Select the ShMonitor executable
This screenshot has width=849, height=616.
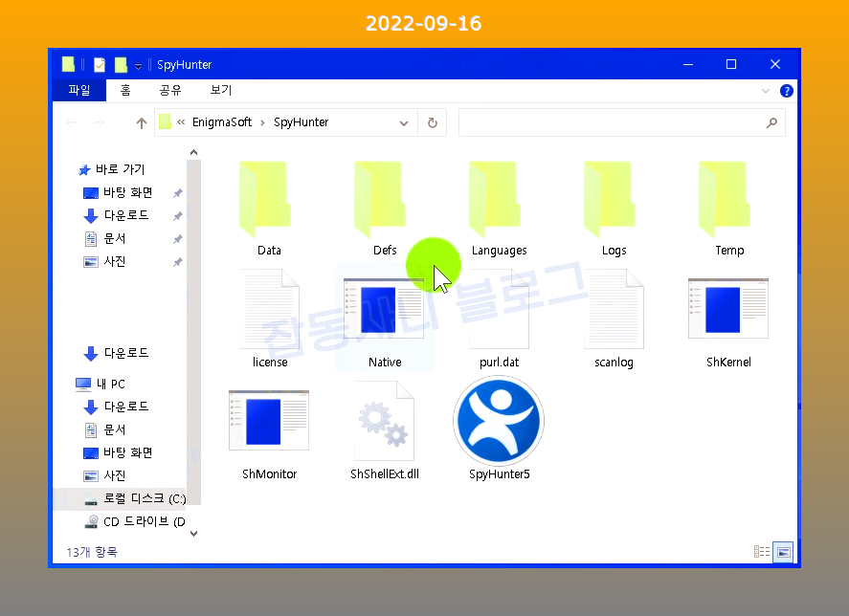(x=269, y=430)
